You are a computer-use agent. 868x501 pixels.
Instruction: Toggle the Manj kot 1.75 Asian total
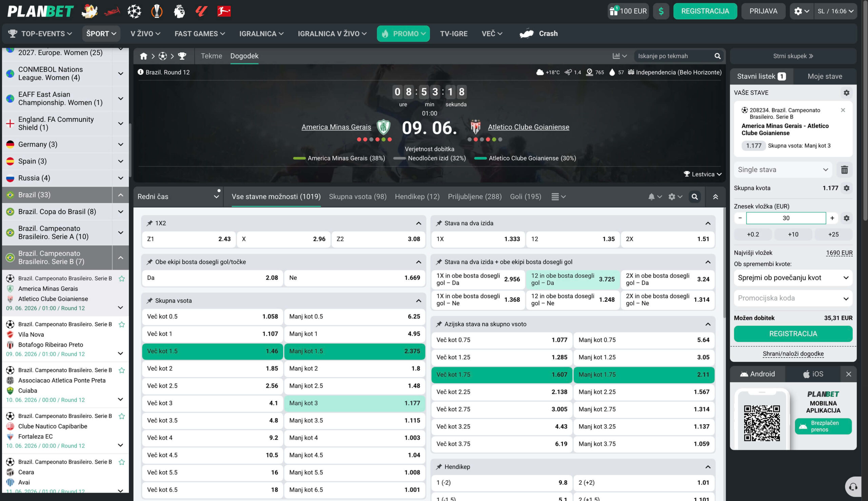[644, 375]
